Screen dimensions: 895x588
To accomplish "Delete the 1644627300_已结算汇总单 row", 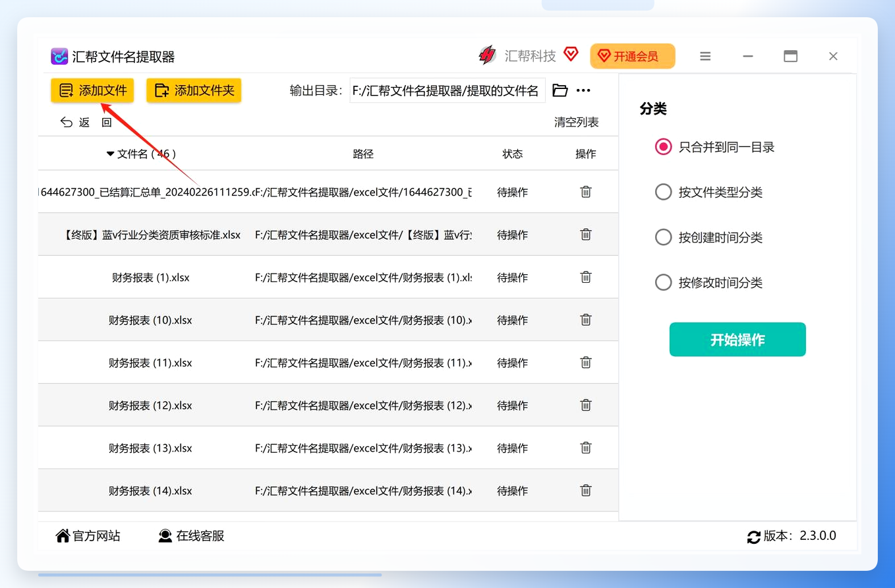I will point(585,192).
